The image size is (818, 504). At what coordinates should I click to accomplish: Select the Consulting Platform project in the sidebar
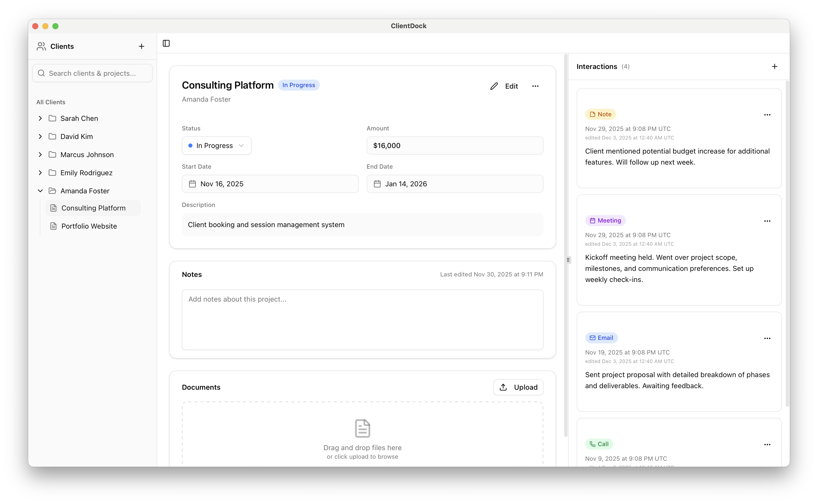pos(94,208)
